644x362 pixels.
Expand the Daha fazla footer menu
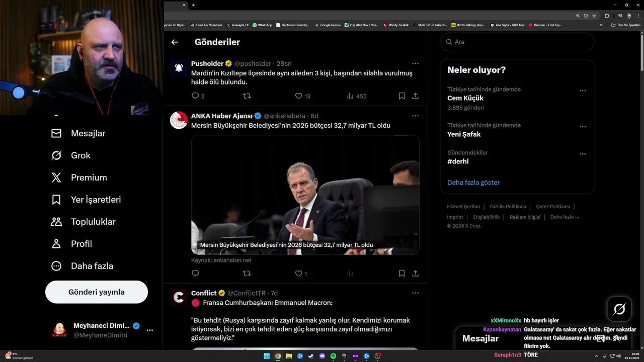coord(565,217)
